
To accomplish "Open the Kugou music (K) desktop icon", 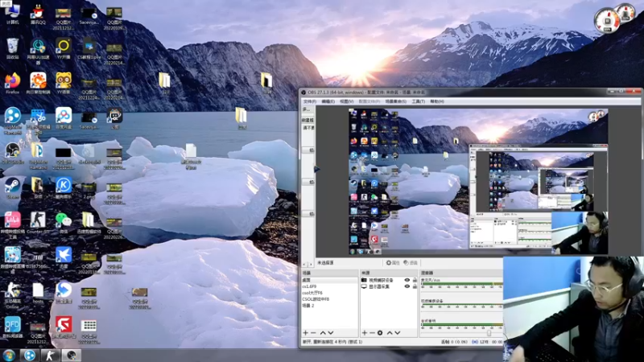I will pyautogui.click(x=64, y=187).
